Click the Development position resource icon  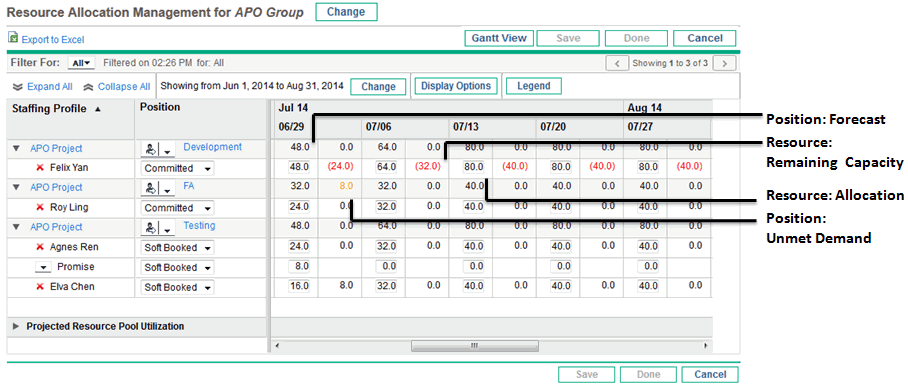pos(149,149)
